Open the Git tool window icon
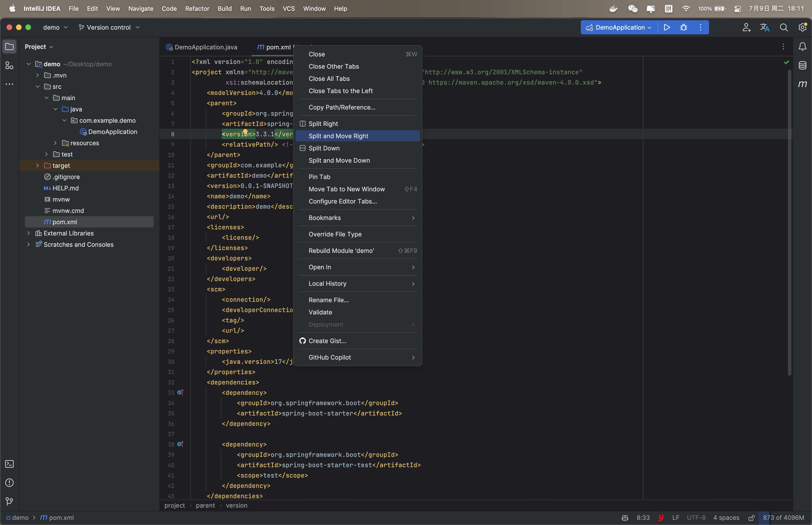812x525 pixels. [9, 501]
